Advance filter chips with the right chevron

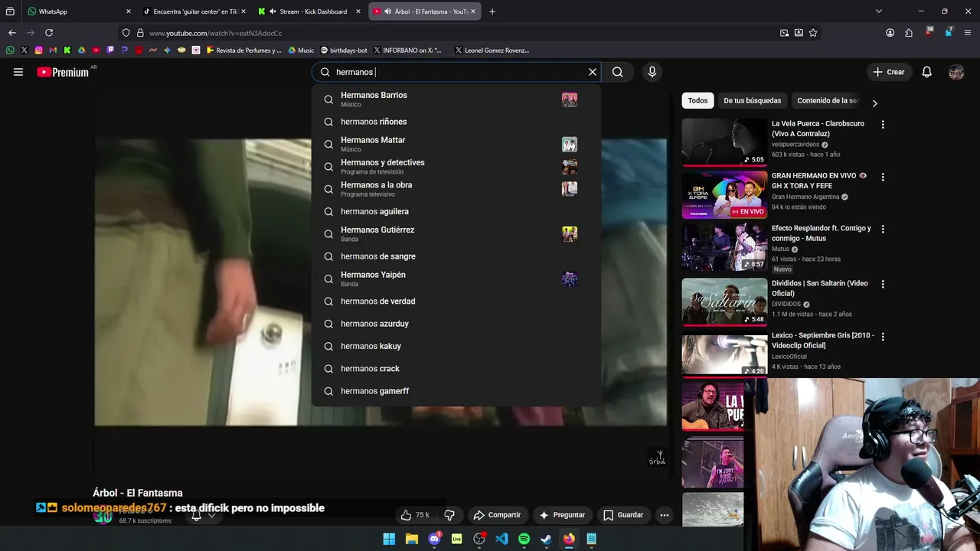click(x=874, y=103)
